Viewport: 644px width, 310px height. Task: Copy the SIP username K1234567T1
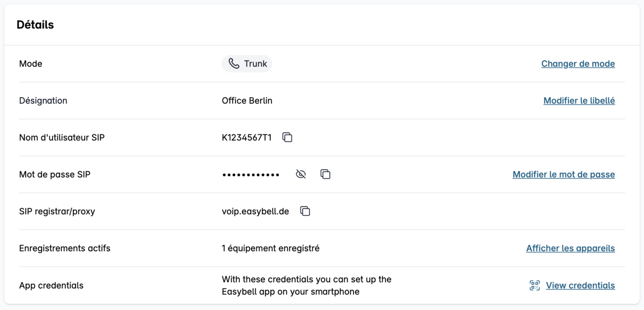[287, 137]
